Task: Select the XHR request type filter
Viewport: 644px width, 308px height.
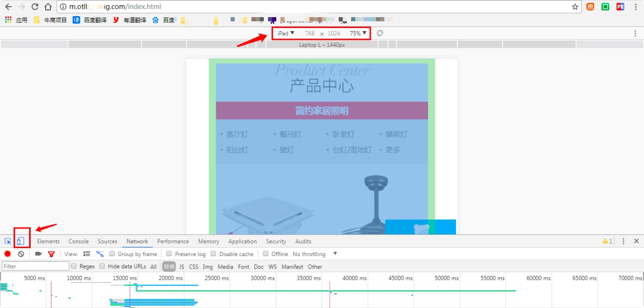Action: coord(169,266)
